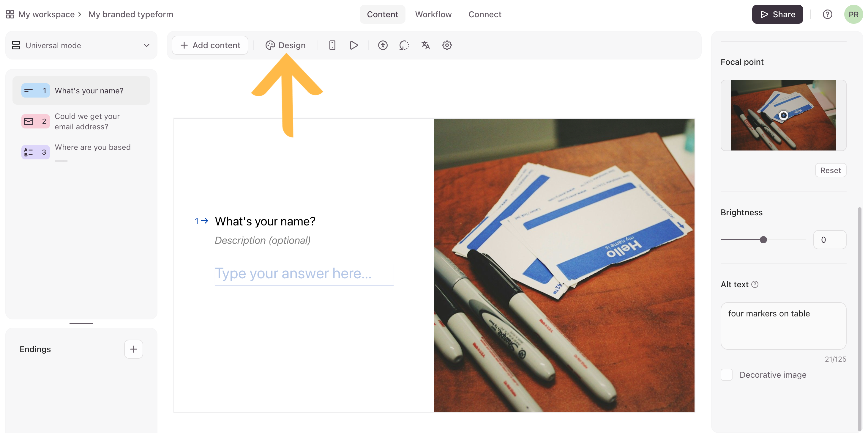Toggle the Decorative image checkbox
The width and height of the screenshot is (868, 433).
727,375
